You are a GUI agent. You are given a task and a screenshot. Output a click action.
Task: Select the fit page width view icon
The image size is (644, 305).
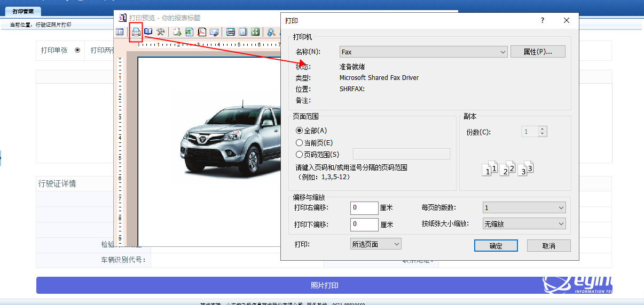(231, 32)
